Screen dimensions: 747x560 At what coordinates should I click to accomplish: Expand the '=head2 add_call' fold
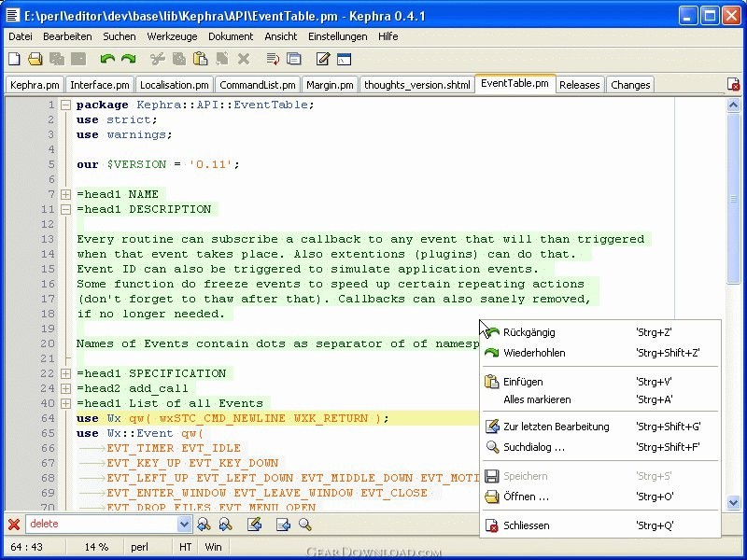[65, 388]
